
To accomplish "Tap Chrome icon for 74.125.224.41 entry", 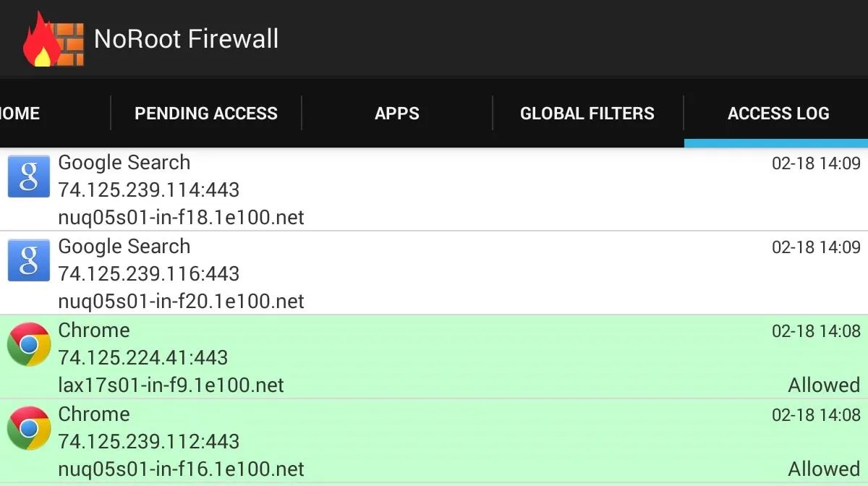I will point(29,344).
